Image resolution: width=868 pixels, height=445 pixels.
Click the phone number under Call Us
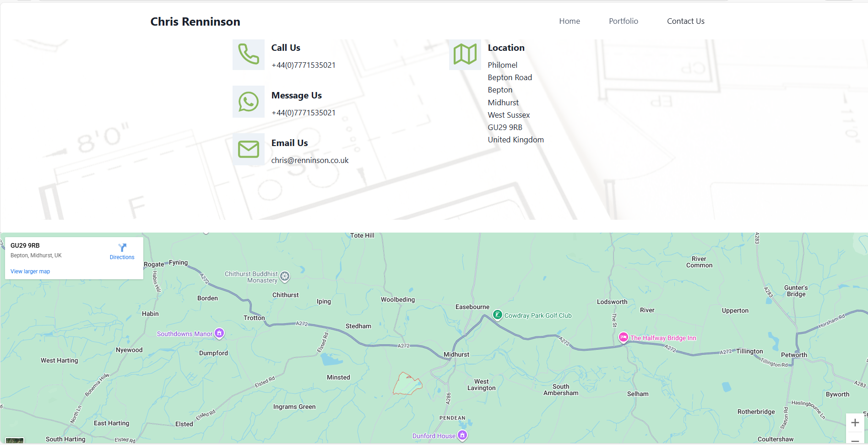click(x=303, y=65)
